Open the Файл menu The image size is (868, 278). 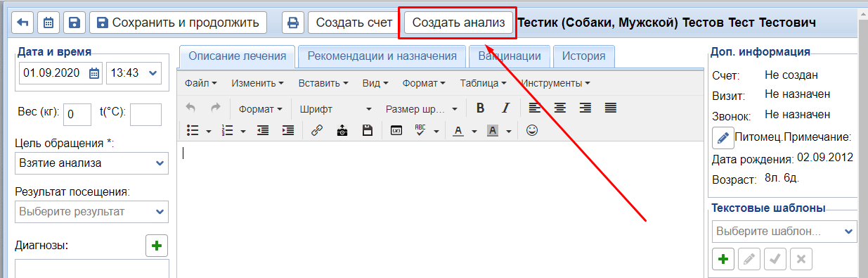[201, 83]
